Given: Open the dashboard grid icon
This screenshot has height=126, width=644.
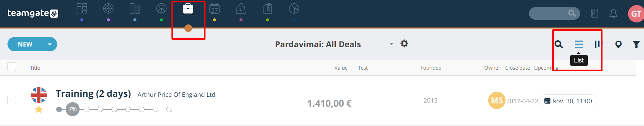Looking at the screenshot, I should pos(82,8).
